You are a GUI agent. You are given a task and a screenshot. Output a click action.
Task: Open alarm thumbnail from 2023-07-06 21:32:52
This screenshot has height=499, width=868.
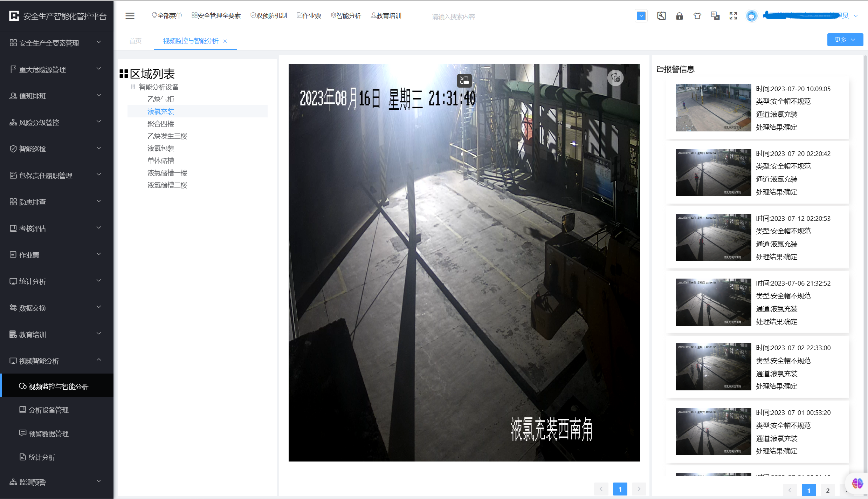coord(714,302)
